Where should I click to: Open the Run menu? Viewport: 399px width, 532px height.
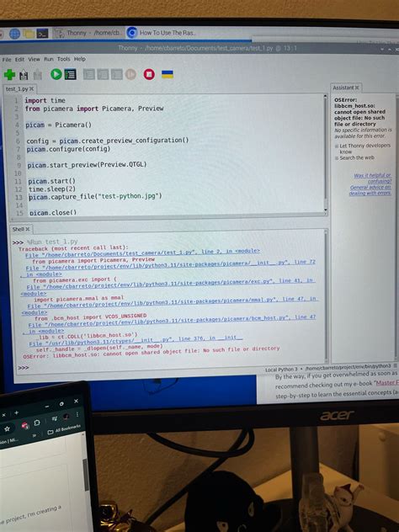(x=49, y=59)
